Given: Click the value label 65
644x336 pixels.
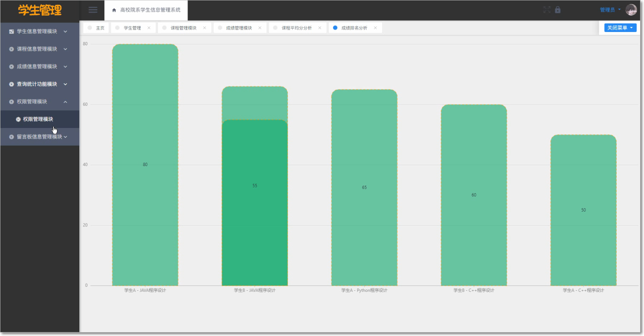Looking at the screenshot, I should (x=364, y=188).
